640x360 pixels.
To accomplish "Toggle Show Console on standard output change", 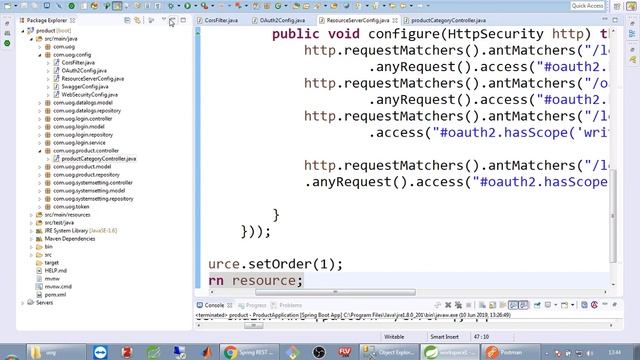I will (x=513, y=305).
